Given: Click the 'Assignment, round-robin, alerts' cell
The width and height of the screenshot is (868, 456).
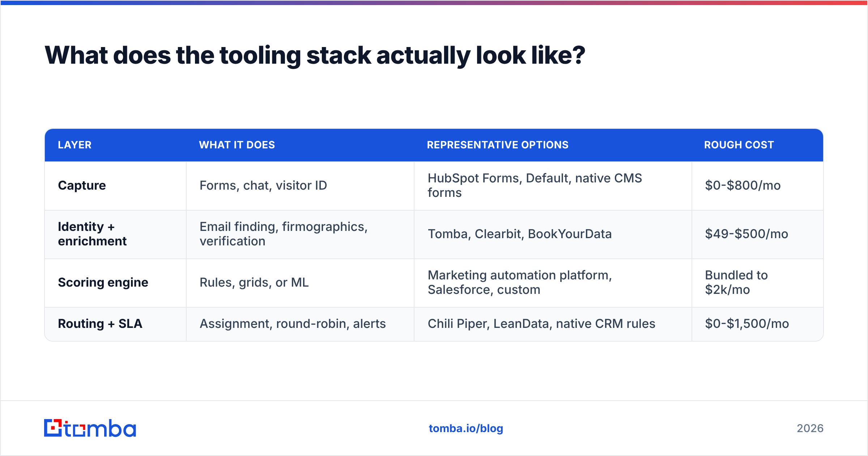Looking at the screenshot, I should click(x=300, y=324).
